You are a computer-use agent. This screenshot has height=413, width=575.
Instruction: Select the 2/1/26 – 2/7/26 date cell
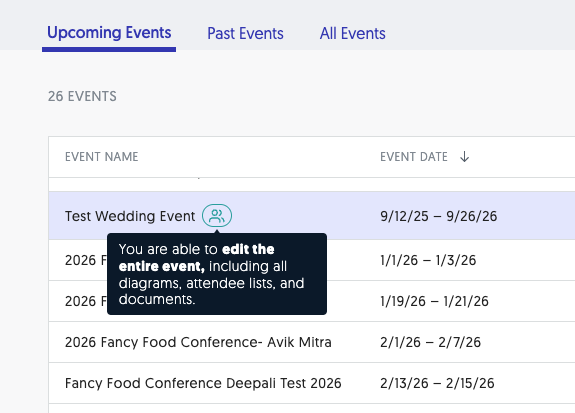coord(430,342)
